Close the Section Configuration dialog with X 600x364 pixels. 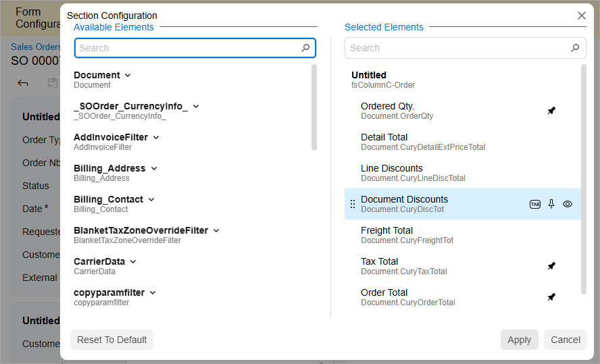tap(581, 16)
